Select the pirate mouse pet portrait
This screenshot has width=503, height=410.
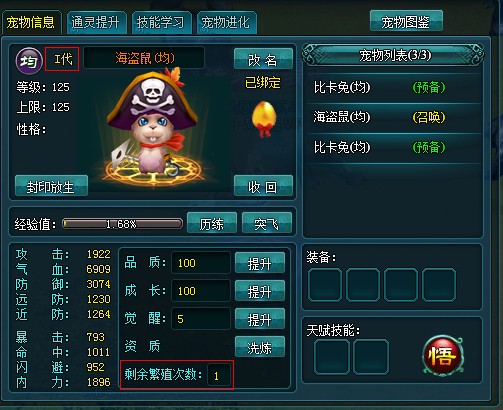[152, 126]
